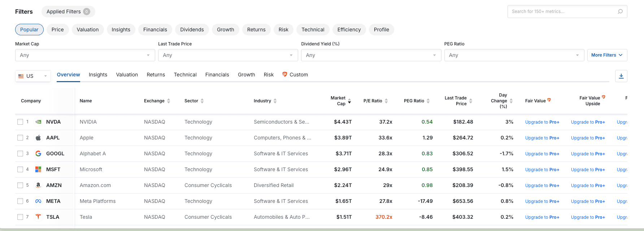Click the magnifier icon in metrics search
The image size is (644, 231).
pos(620,12)
